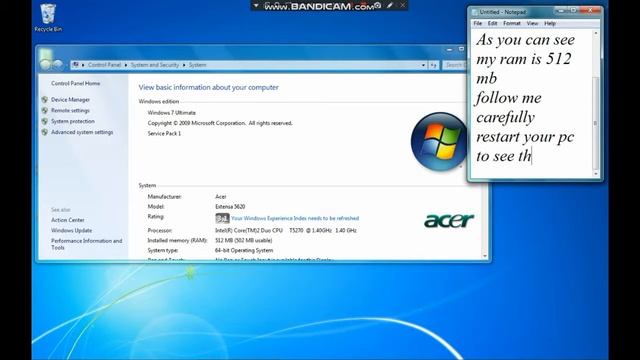Open the Format menu in Notepad

[511, 24]
